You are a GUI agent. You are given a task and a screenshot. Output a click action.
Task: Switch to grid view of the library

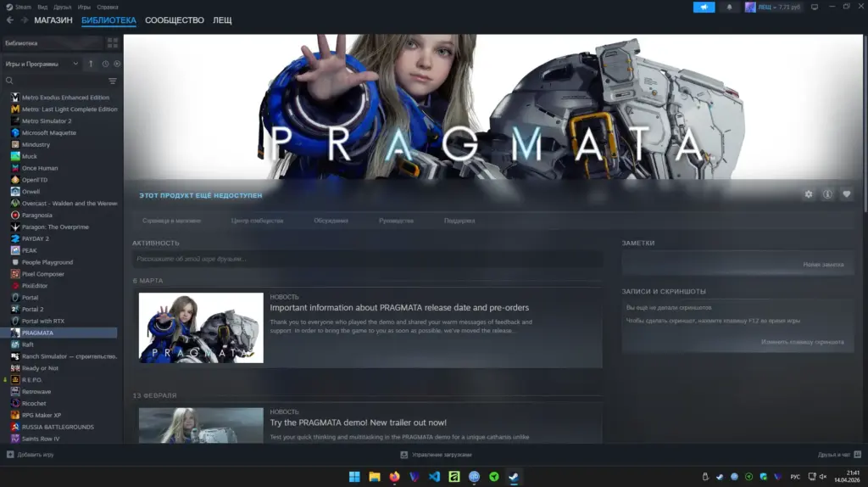[113, 42]
